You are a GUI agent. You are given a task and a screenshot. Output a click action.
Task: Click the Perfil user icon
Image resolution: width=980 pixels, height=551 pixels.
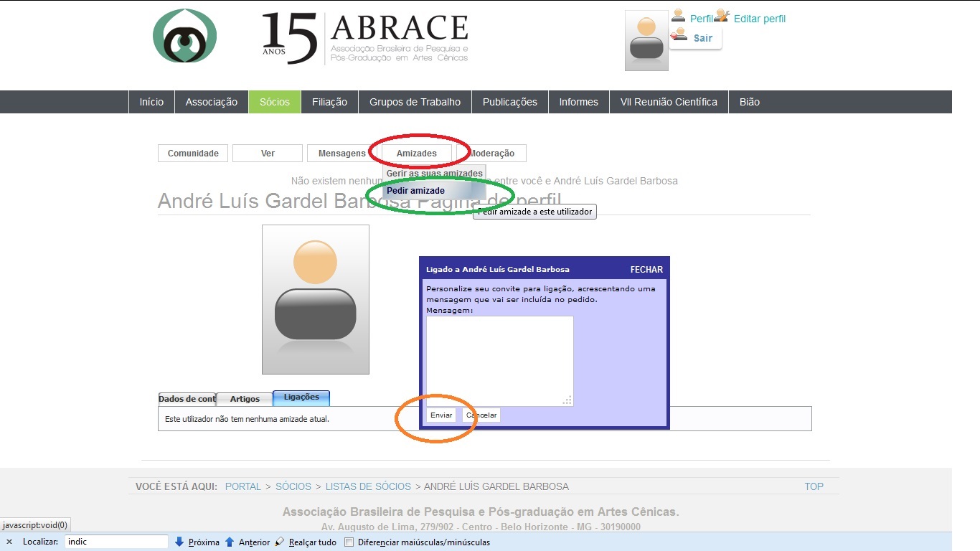pyautogui.click(x=678, y=16)
